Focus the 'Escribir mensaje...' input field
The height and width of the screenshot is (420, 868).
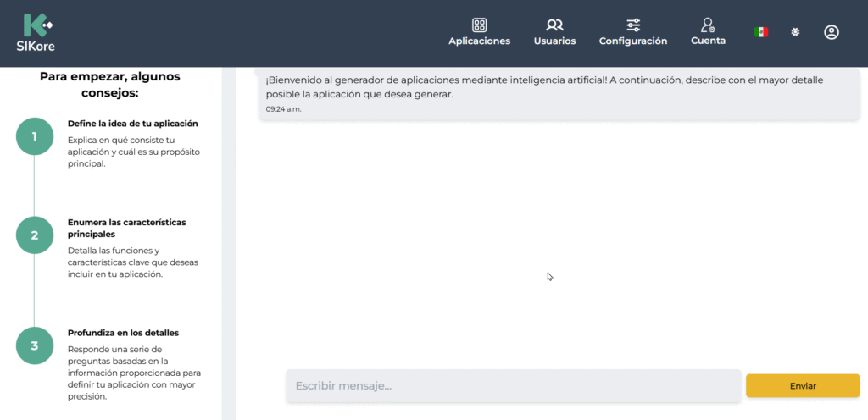[513, 386]
